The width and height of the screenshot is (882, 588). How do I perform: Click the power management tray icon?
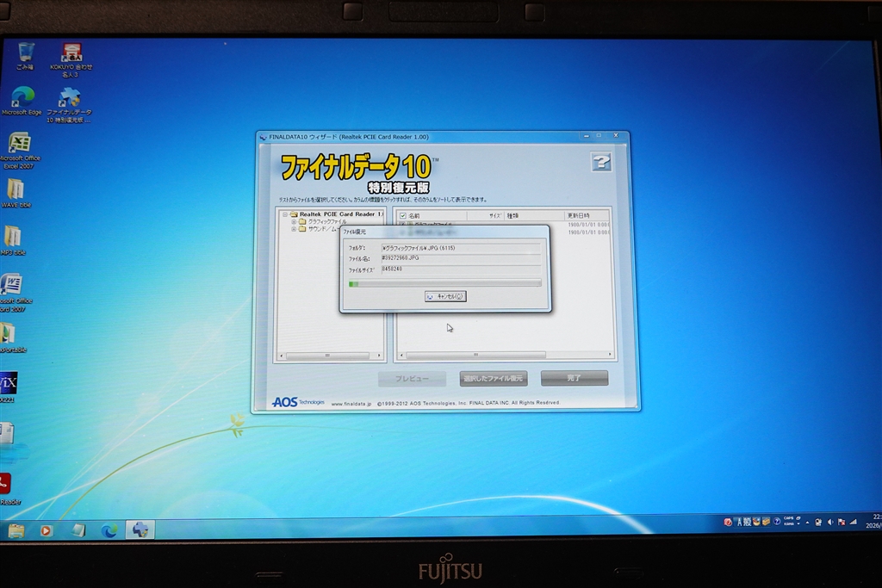(x=818, y=523)
